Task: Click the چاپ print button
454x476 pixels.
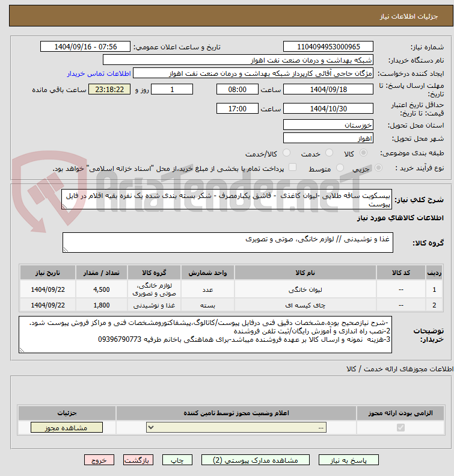Action: (x=177, y=460)
